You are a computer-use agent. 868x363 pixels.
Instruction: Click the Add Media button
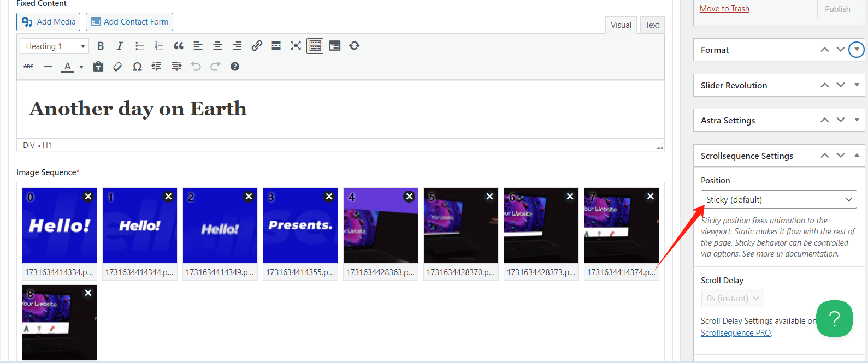point(49,22)
